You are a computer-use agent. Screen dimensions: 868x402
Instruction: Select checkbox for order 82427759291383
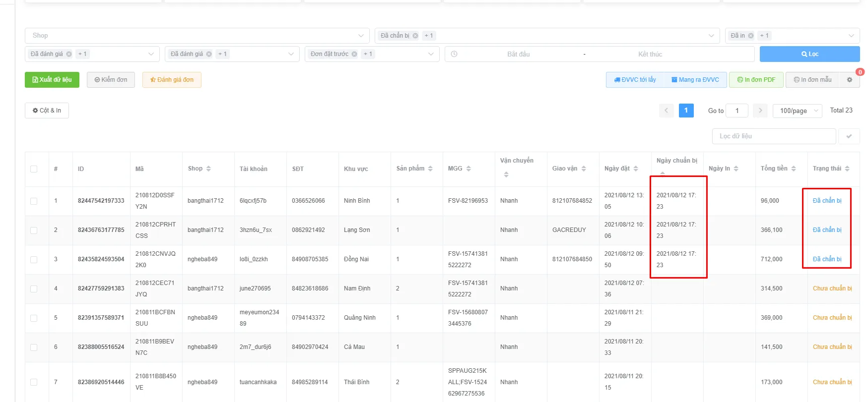pyautogui.click(x=34, y=289)
